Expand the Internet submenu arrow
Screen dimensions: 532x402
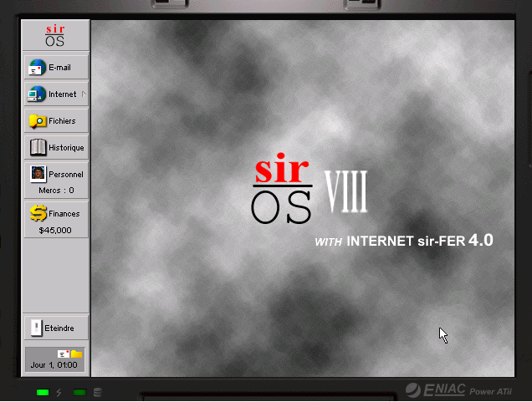click(84, 94)
